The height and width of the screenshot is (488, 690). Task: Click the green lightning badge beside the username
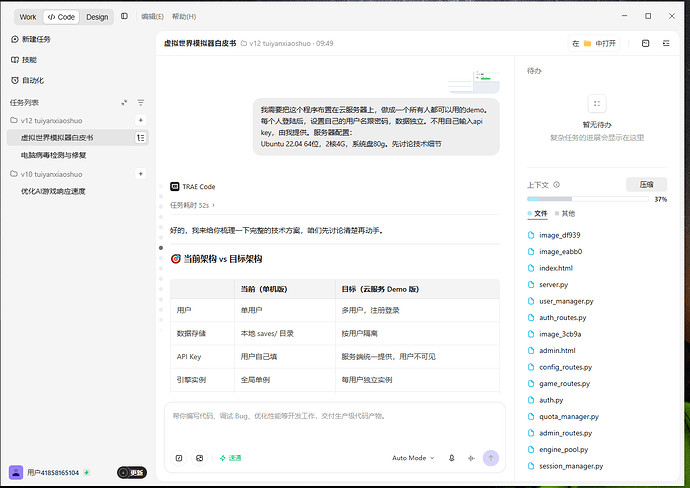[x=87, y=473]
